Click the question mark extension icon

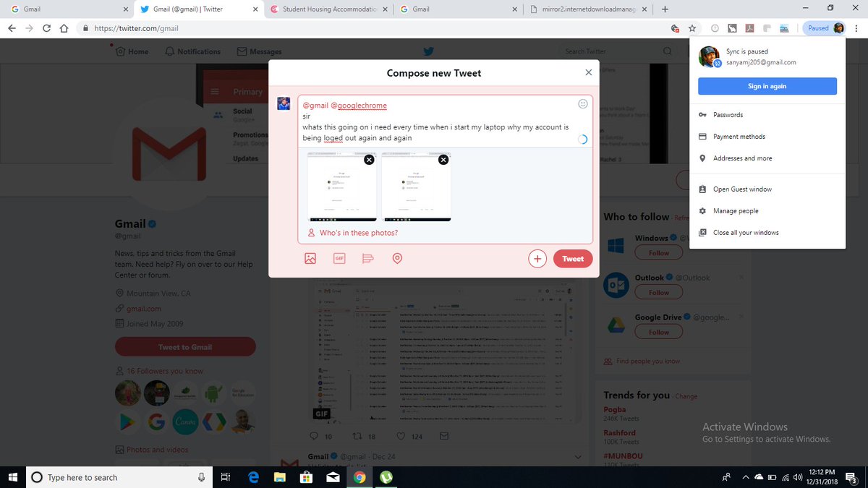[715, 28]
